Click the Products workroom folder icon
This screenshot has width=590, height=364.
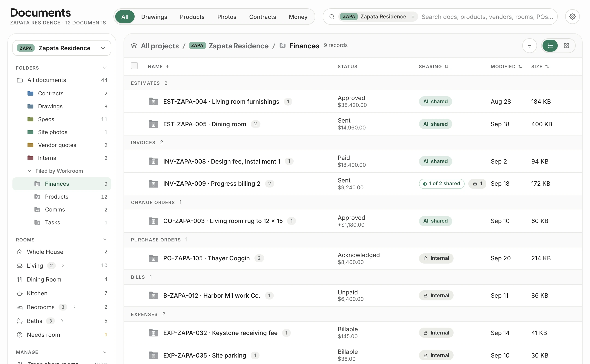pos(37,197)
